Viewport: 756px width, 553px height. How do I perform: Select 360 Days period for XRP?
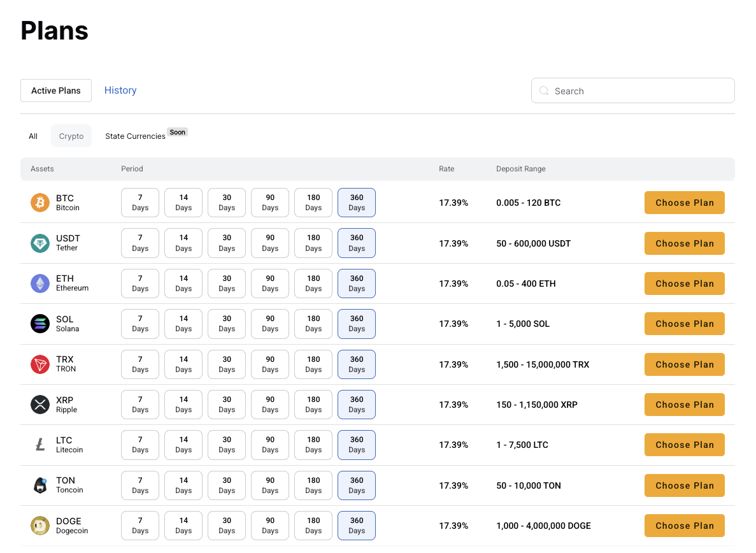coord(357,405)
